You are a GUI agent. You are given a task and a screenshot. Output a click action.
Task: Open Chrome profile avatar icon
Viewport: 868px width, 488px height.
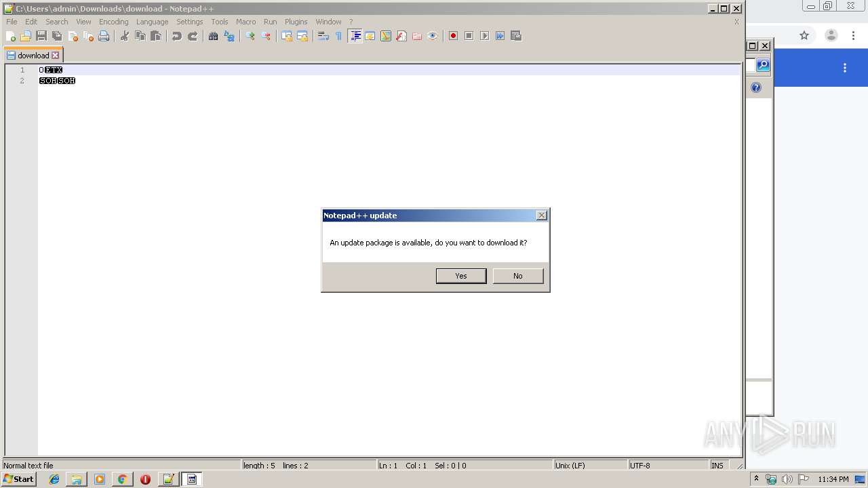(x=831, y=35)
